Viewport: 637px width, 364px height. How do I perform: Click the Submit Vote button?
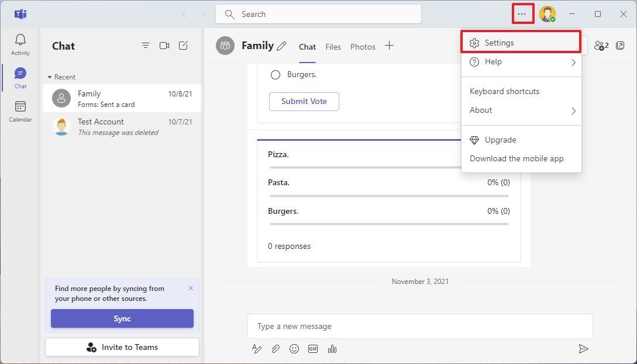(x=304, y=101)
